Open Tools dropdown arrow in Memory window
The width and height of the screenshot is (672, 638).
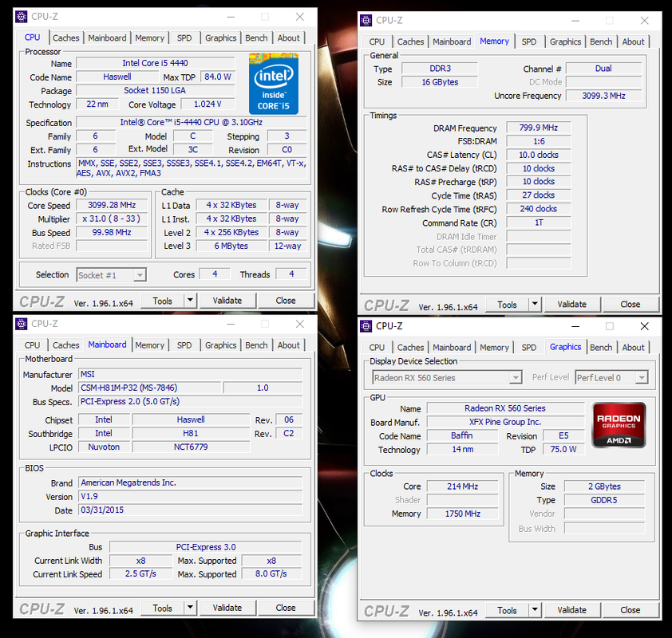coord(535,304)
